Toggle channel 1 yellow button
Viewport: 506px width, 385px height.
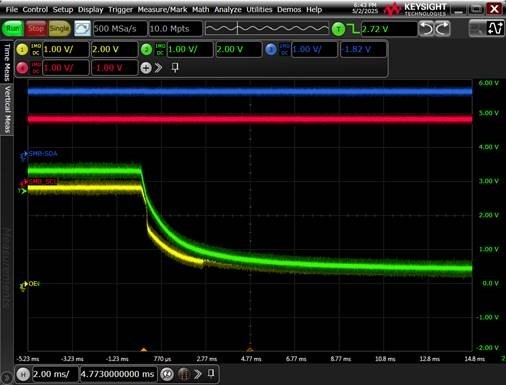coord(22,50)
